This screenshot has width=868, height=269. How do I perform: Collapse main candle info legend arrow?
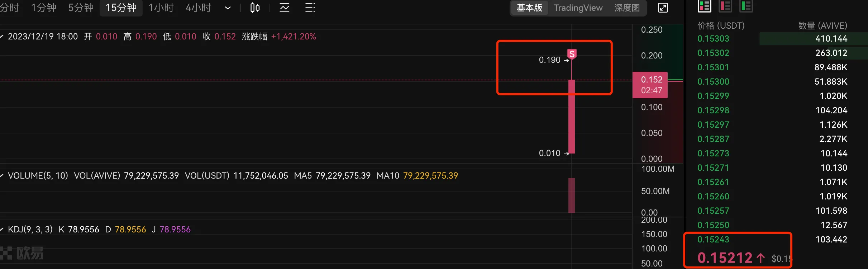2,37
